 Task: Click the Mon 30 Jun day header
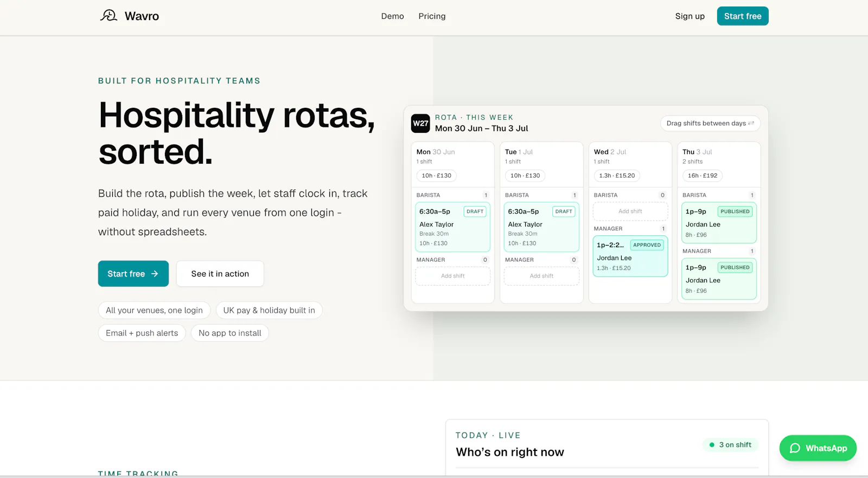click(436, 152)
